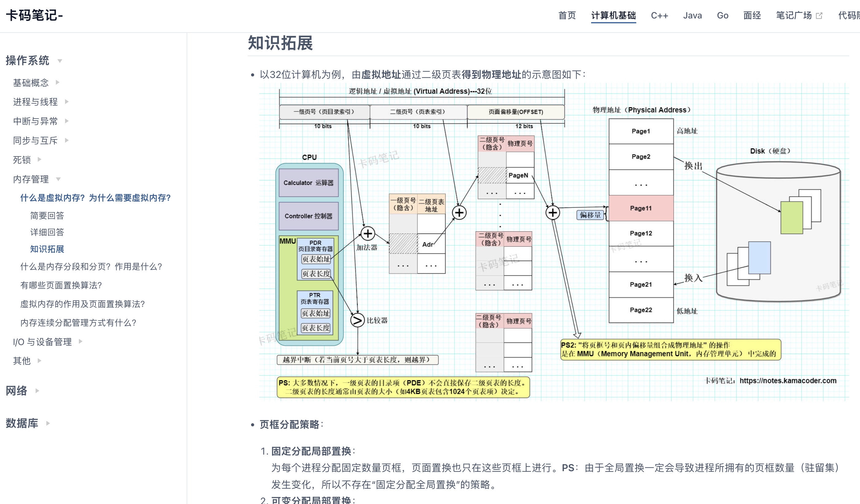The height and width of the screenshot is (504, 860).
Task: Collapse the 操作系统 section arrow
Action: coord(60,61)
